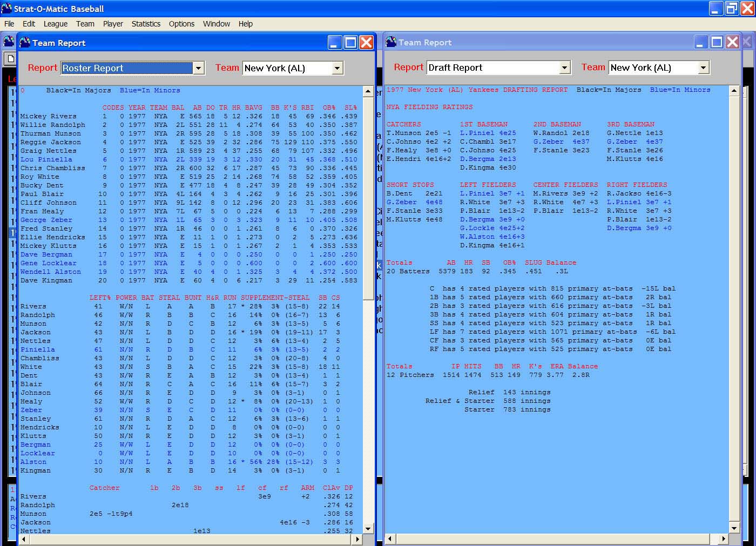Click scroll down arrow in Draft Report

point(734,528)
